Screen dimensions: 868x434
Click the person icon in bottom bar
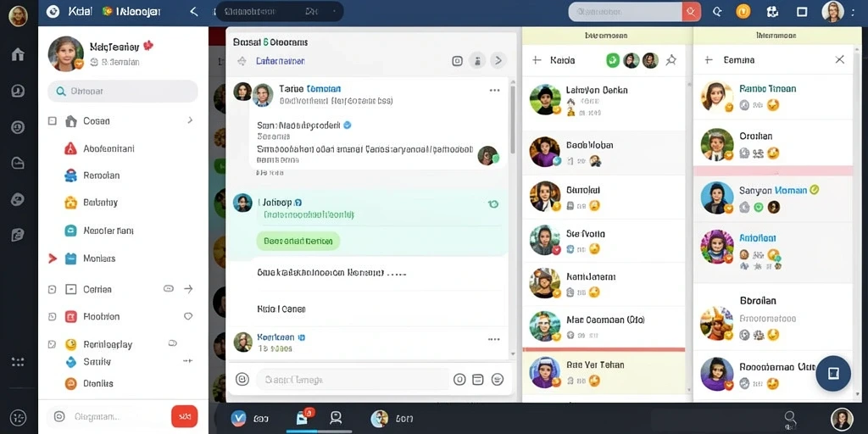pos(336,417)
